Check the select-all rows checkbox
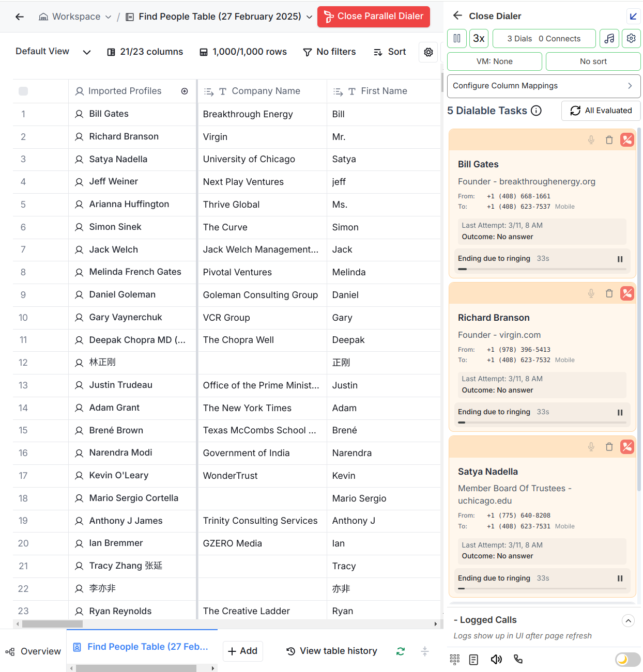The image size is (643, 672). (x=23, y=91)
